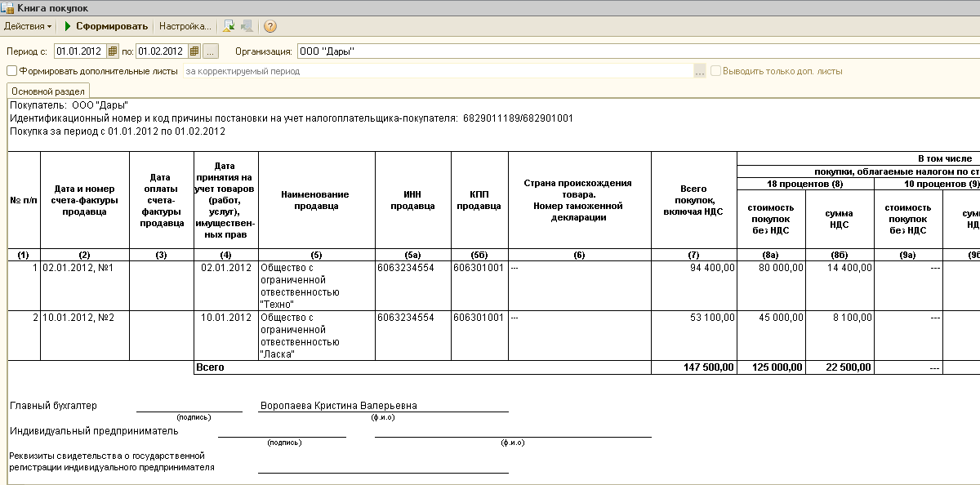Toggle Выводить только доп. листы checkbox
980x485 pixels.
[x=715, y=71]
